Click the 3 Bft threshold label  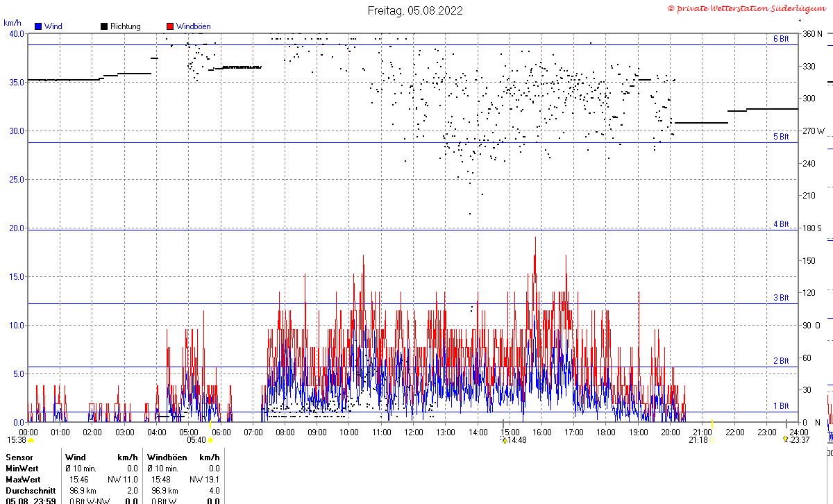tap(781, 298)
